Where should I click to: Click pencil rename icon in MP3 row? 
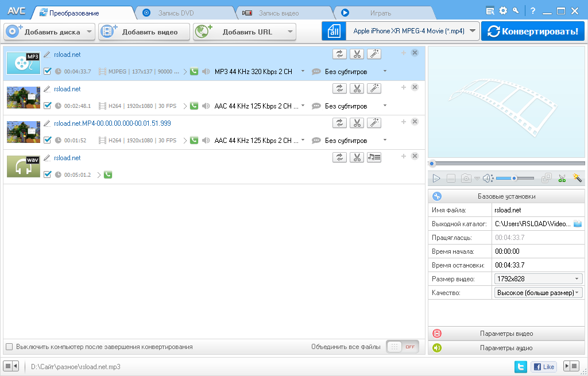pyautogui.click(x=47, y=55)
